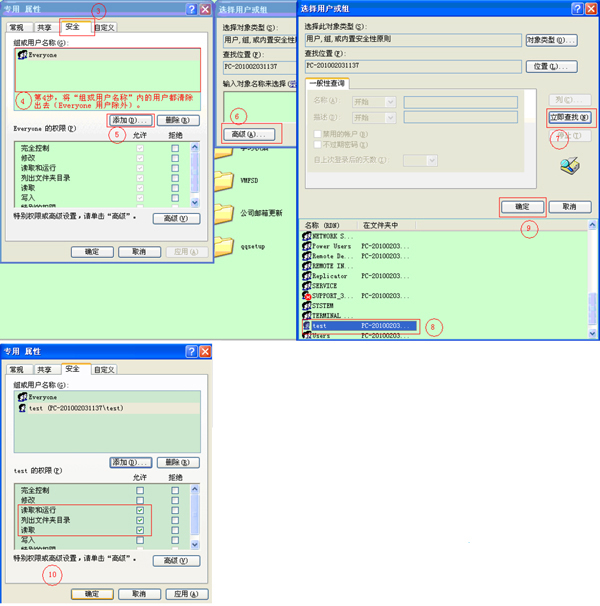This screenshot has height=606, width=600.
Task: Select the disabled SUPPORT_3... account icon
Action: coord(307,296)
